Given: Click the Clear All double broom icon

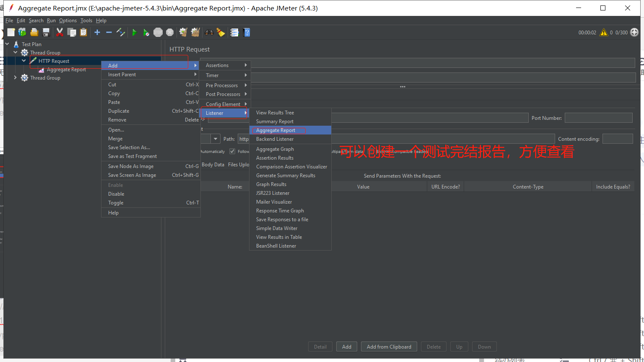Looking at the screenshot, I should coord(195,32).
